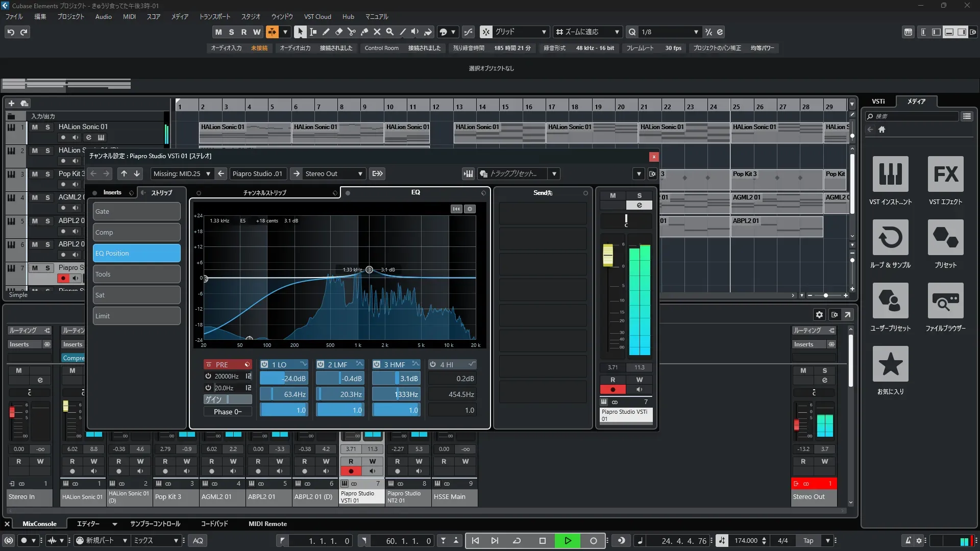Click the Favorites star tile
980x551 pixels.
pos(890,364)
